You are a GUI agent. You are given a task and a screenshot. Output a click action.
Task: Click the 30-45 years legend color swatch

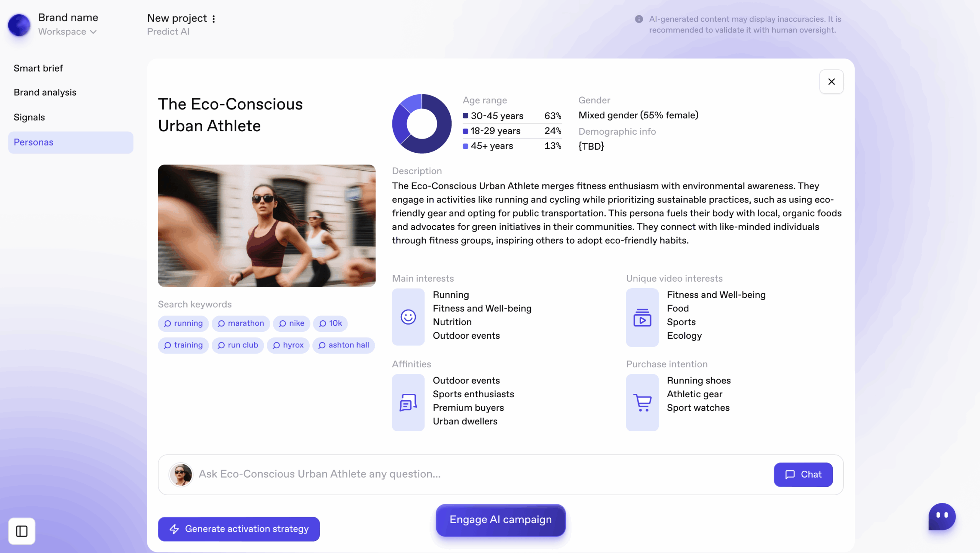(465, 116)
